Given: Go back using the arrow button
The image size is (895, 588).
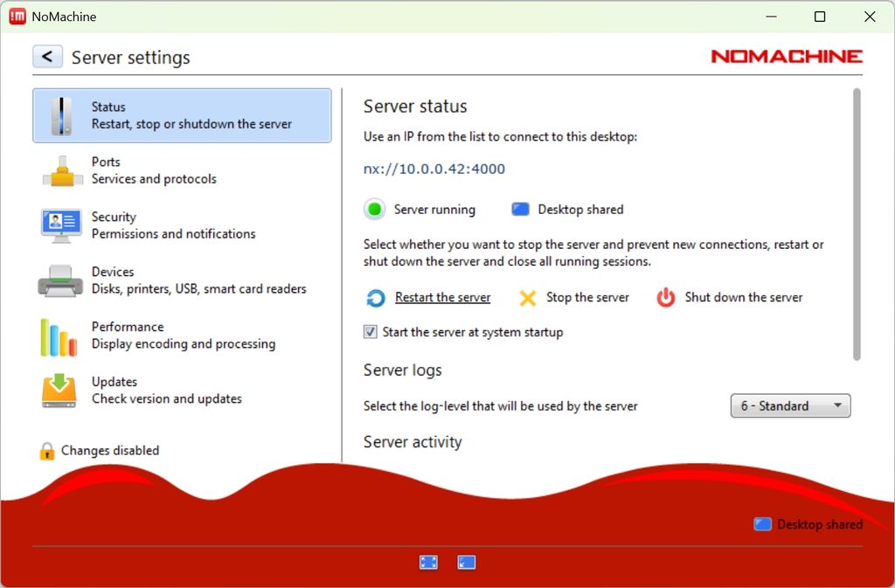Looking at the screenshot, I should pyautogui.click(x=47, y=57).
